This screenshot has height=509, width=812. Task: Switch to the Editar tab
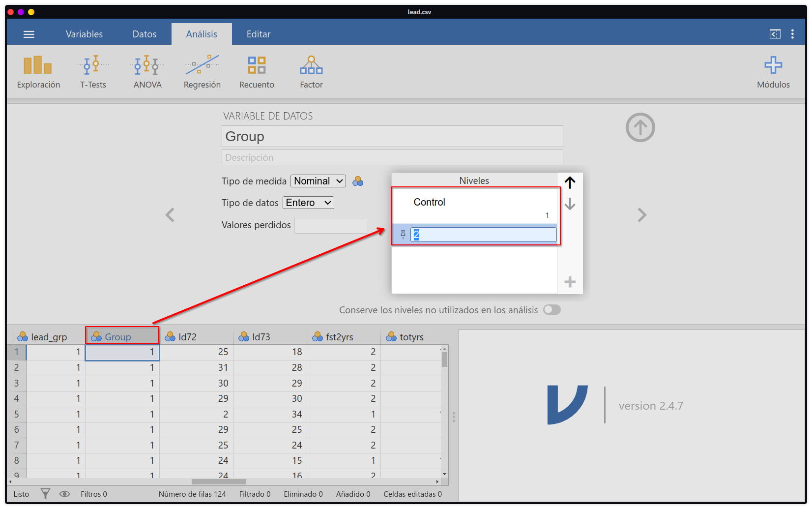point(259,34)
